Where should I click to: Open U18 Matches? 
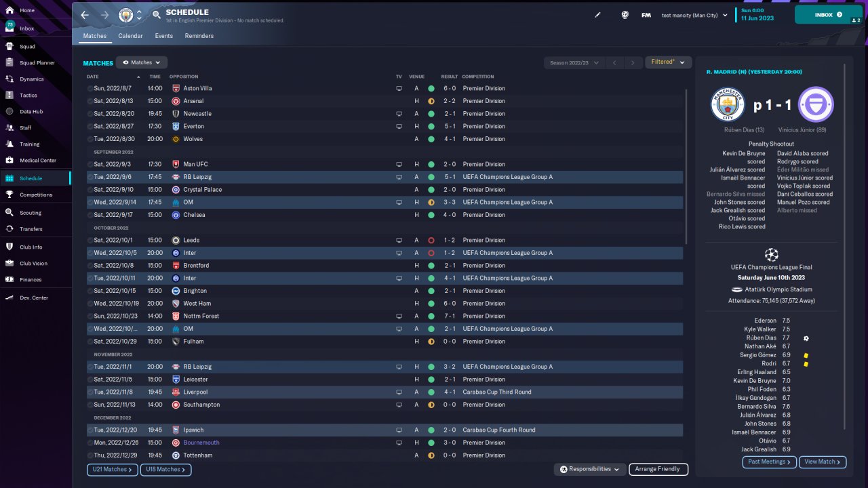pos(166,469)
